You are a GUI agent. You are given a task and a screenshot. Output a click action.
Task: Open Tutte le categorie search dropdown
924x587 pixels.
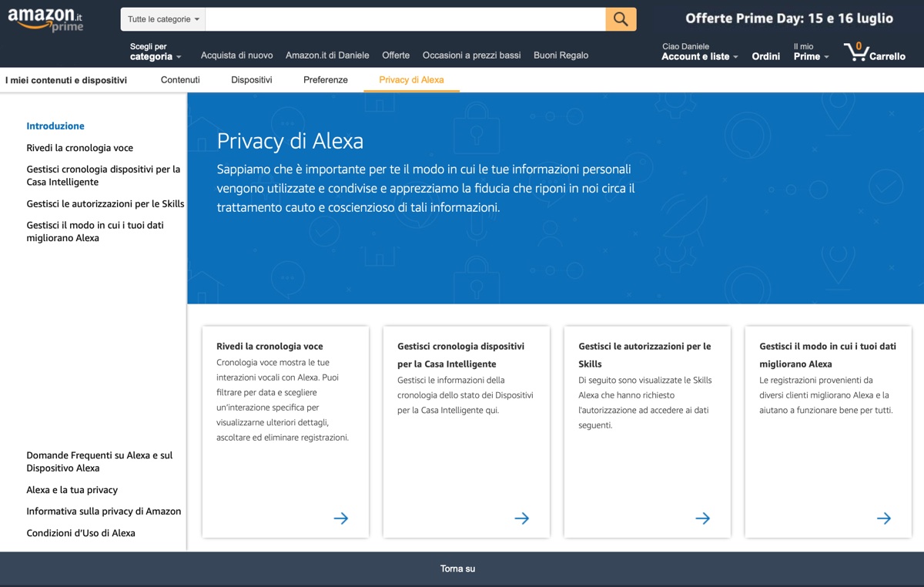163,19
